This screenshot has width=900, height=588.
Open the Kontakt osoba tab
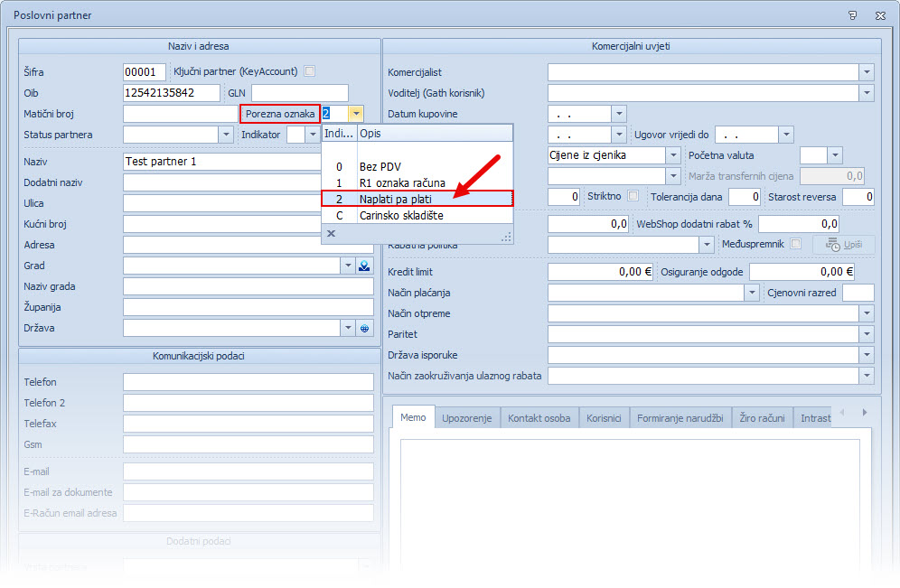coord(539,418)
